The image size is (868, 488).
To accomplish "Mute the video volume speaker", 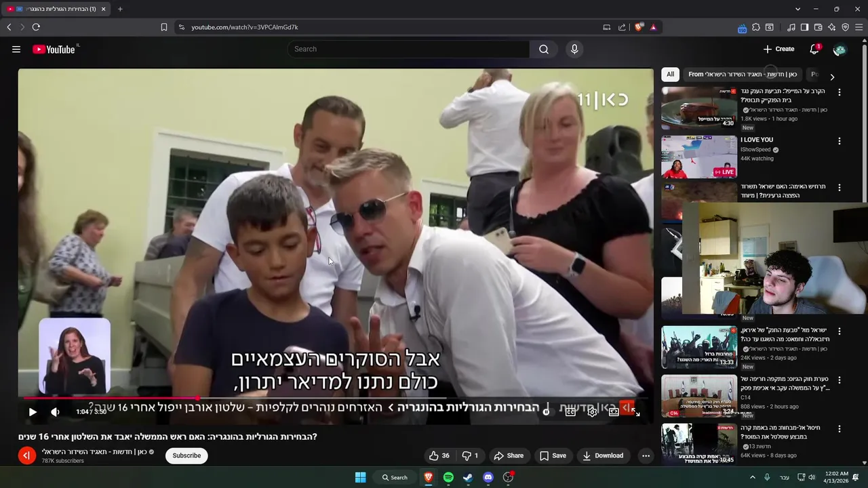I will click(55, 411).
